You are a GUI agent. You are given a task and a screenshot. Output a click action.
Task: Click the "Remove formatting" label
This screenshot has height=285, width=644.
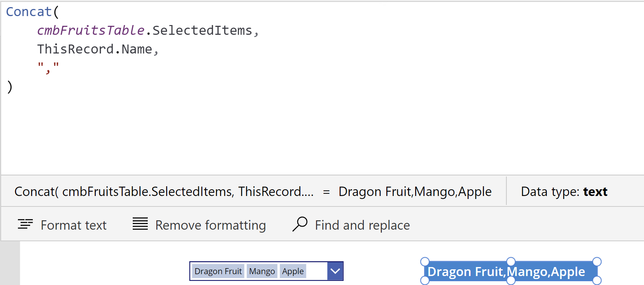tap(211, 225)
